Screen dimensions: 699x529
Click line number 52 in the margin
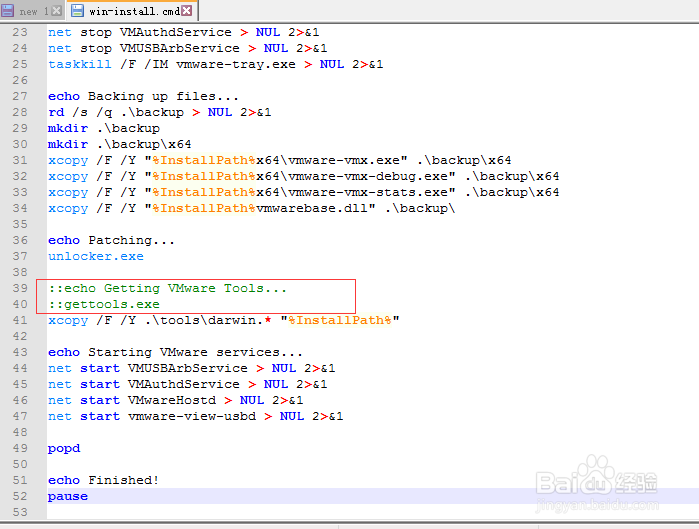tap(20, 496)
